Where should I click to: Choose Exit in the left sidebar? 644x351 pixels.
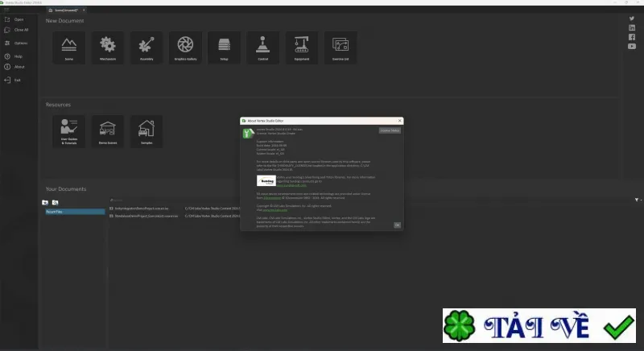pyautogui.click(x=12, y=80)
